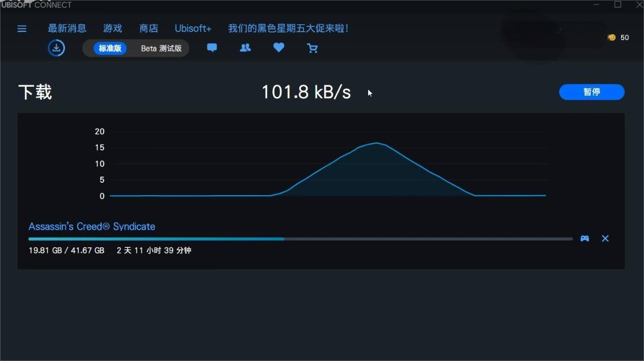Image resolution: width=644 pixels, height=361 pixels.
Task: Open the wishlist heart icon
Action: [279, 48]
